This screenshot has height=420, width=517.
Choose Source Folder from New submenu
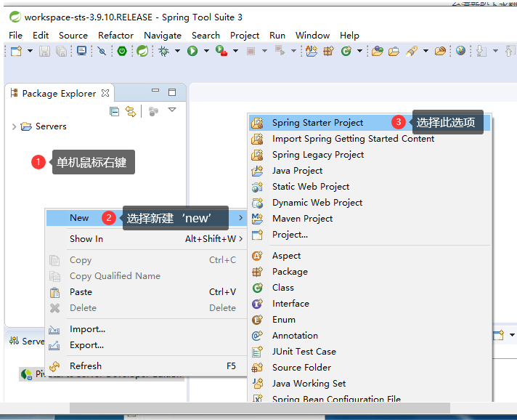370,368
